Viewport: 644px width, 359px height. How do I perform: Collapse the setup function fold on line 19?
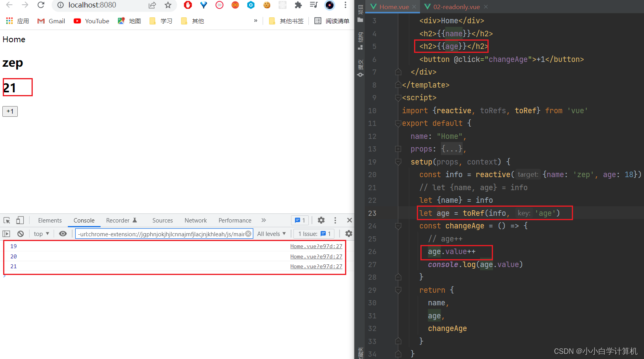point(398,162)
